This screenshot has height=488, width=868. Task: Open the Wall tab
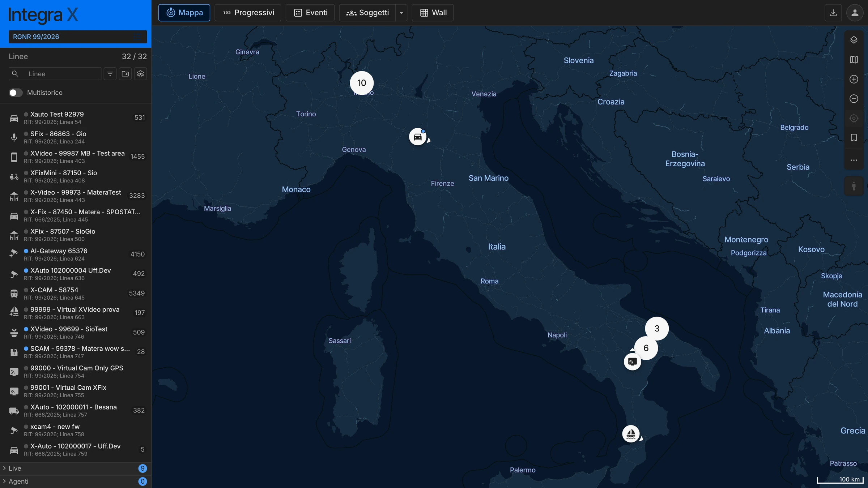click(x=433, y=13)
